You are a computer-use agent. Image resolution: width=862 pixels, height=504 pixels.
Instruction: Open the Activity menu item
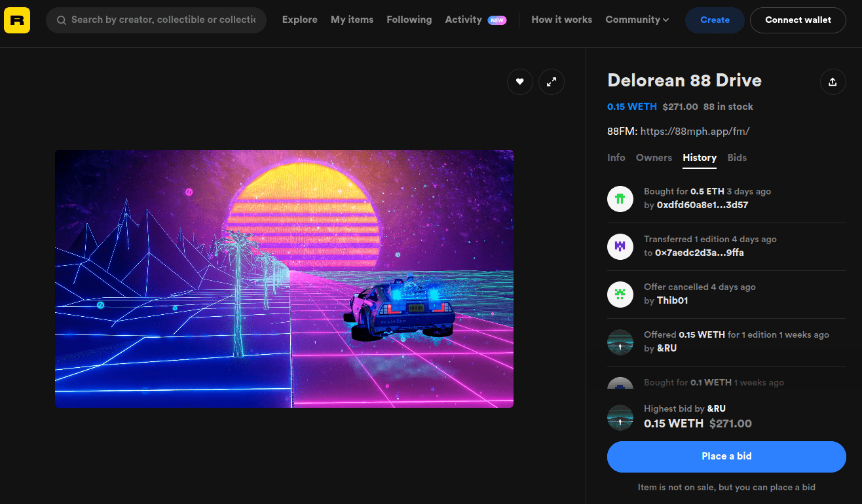[x=463, y=20]
